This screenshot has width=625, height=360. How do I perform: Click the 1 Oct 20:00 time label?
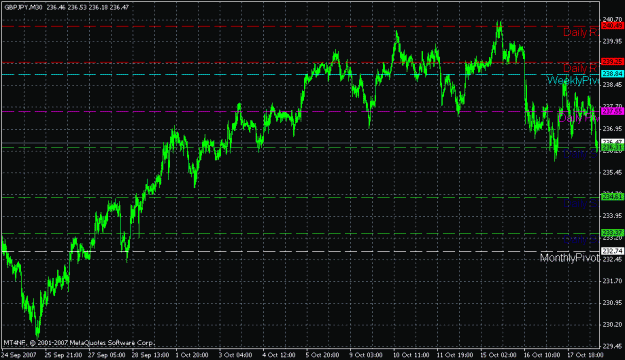pyautogui.click(x=192, y=355)
